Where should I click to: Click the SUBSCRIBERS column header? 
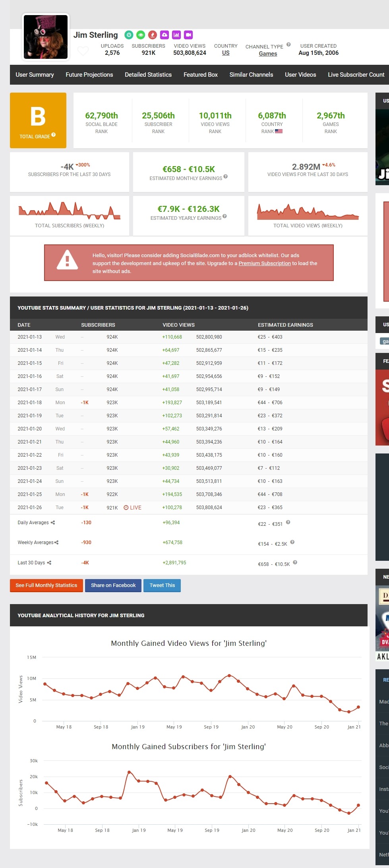pos(98,325)
